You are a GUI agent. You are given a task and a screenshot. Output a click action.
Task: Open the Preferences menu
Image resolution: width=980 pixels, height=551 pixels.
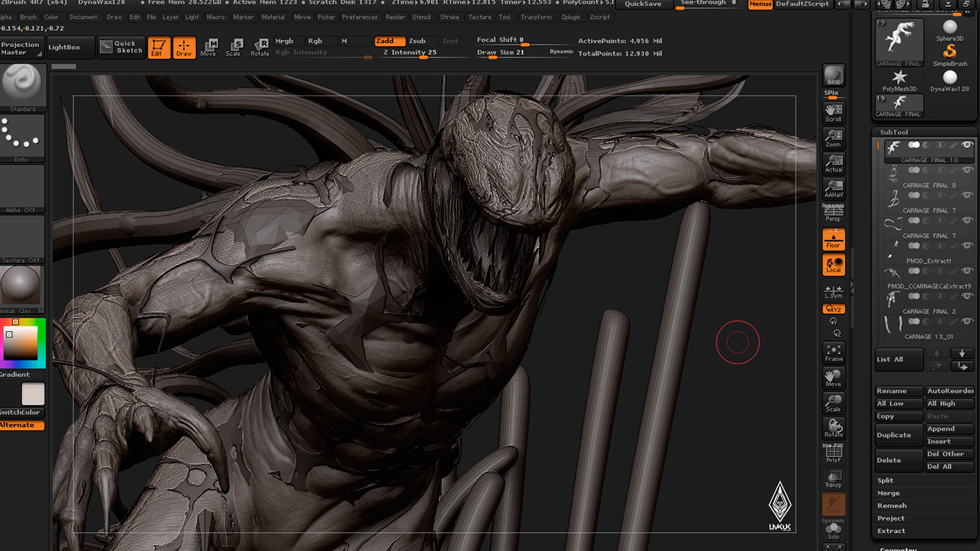click(x=360, y=17)
